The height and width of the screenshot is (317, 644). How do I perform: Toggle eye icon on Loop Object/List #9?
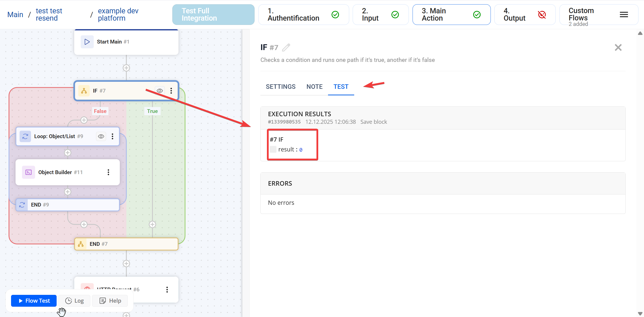(101, 136)
